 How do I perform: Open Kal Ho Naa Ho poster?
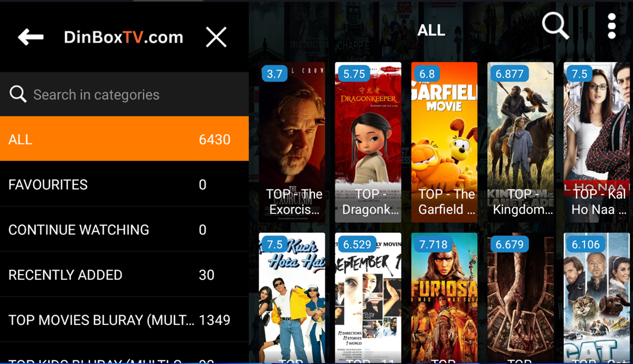tap(597, 142)
